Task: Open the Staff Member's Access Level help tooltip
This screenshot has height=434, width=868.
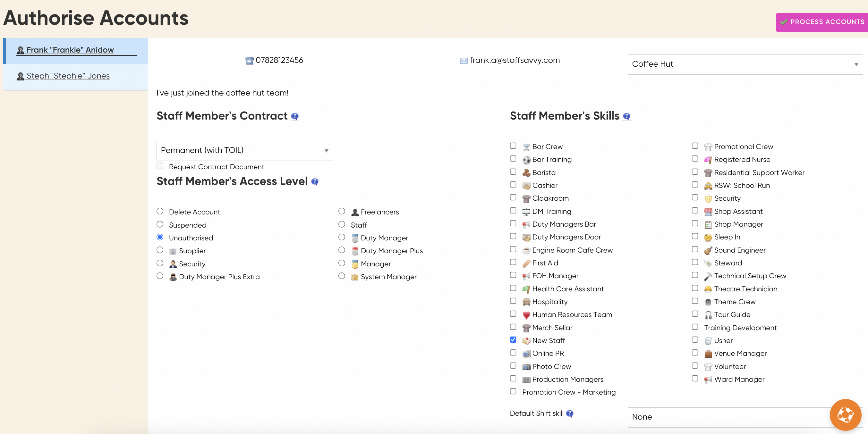Action: (x=315, y=182)
